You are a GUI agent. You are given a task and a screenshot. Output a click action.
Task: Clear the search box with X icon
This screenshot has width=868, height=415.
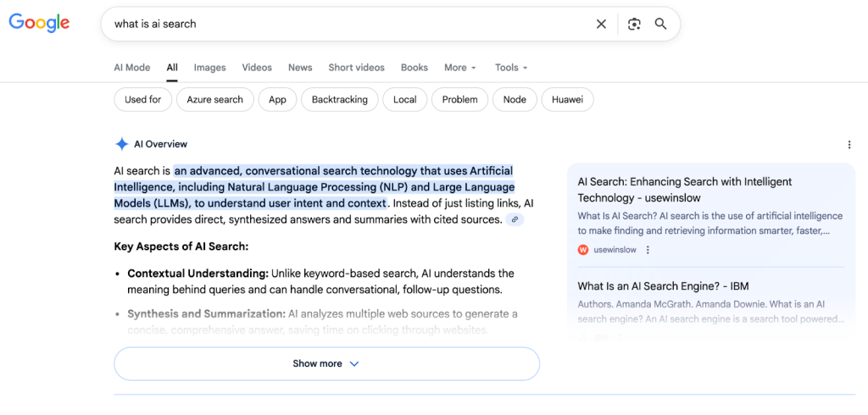click(601, 24)
